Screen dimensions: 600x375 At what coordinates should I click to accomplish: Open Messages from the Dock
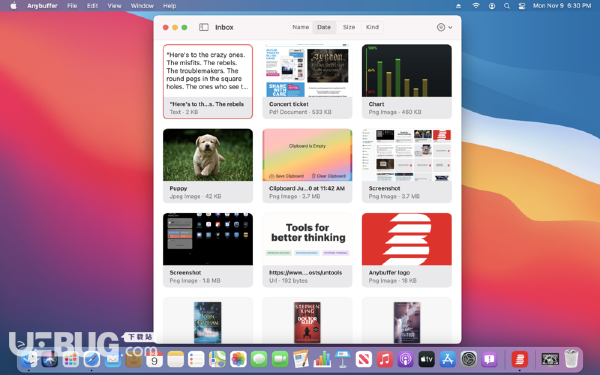259,359
